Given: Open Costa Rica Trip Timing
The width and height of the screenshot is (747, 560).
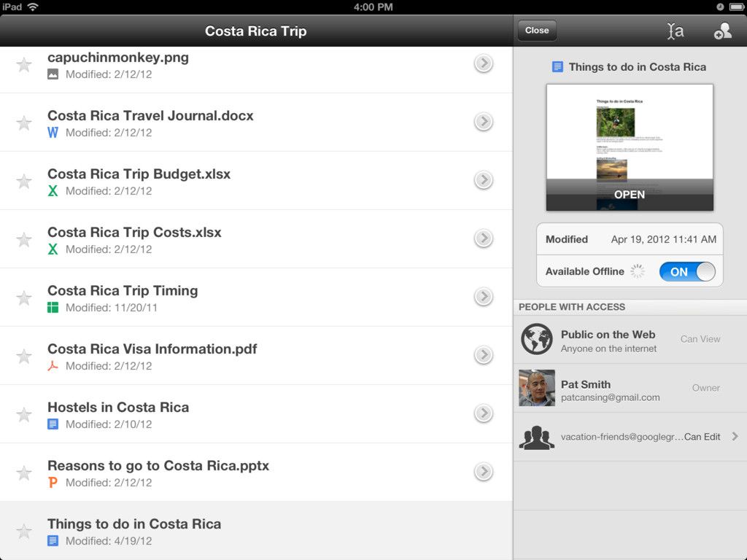Looking at the screenshot, I should [123, 290].
